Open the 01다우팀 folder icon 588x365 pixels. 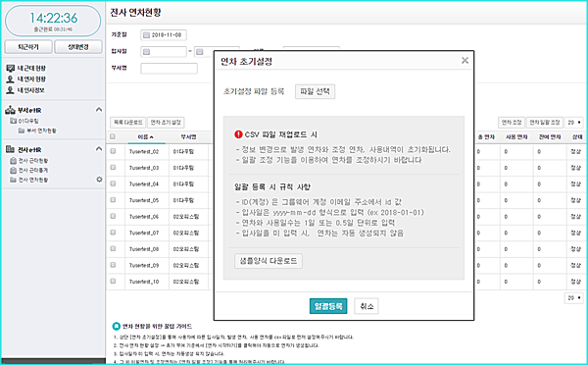14,121
